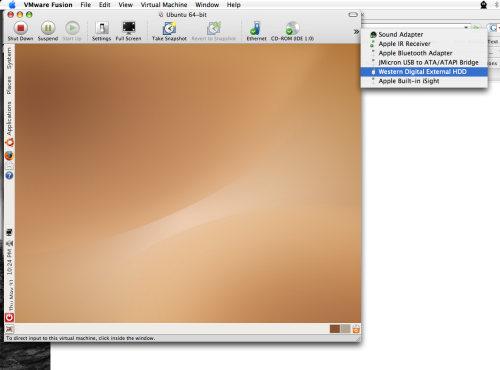Click the toolbar toggle pill in title bar

point(353,15)
